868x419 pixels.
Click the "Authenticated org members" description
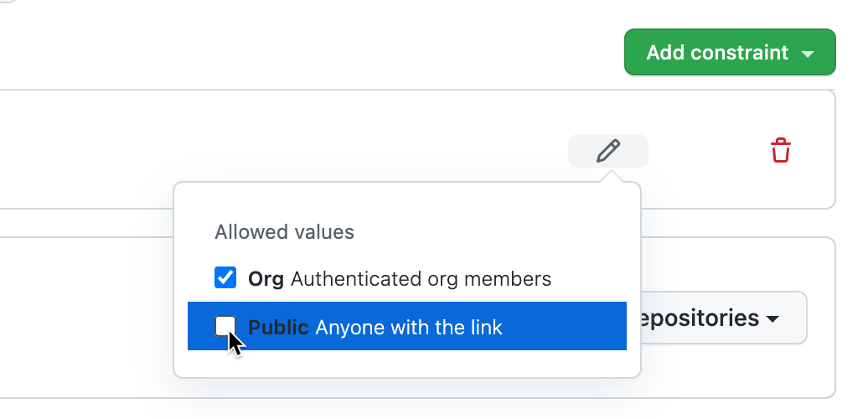coord(421,278)
